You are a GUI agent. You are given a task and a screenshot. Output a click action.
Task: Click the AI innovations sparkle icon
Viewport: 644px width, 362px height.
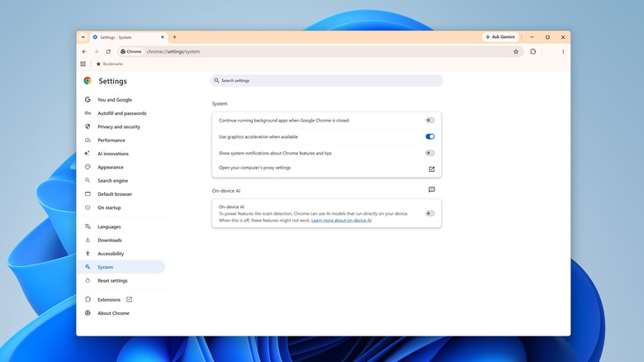88,154
